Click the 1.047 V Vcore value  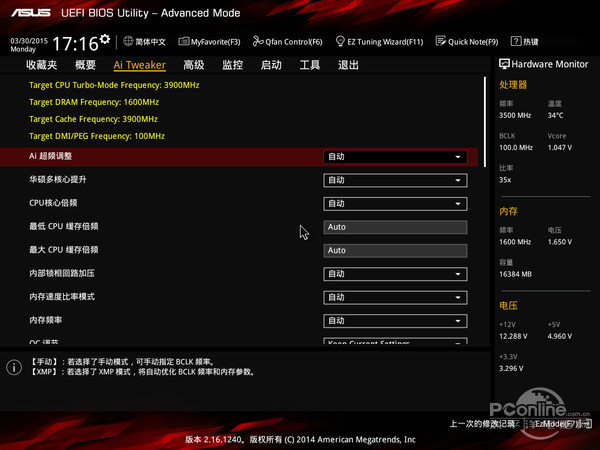(x=559, y=147)
